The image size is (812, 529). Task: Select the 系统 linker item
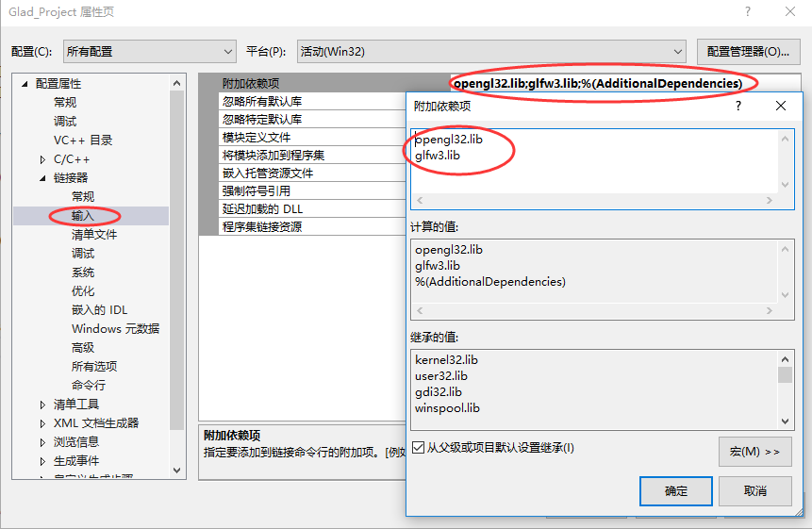(83, 273)
